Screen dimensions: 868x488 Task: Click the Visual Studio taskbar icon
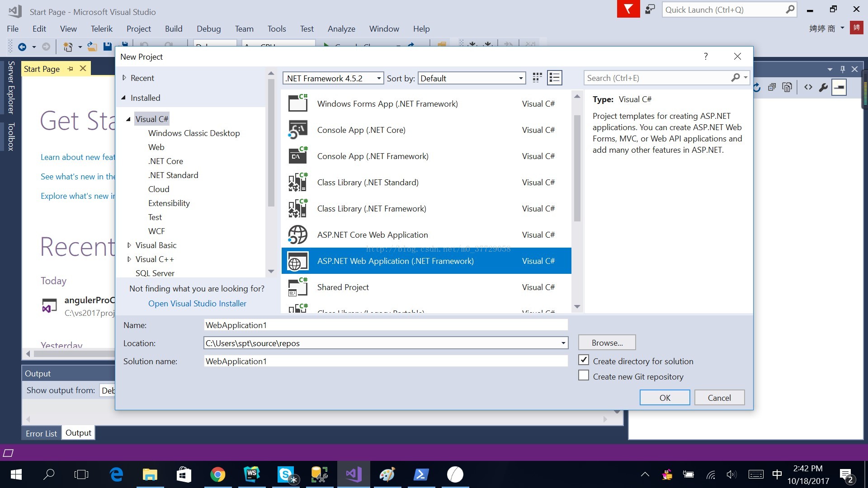tap(354, 474)
